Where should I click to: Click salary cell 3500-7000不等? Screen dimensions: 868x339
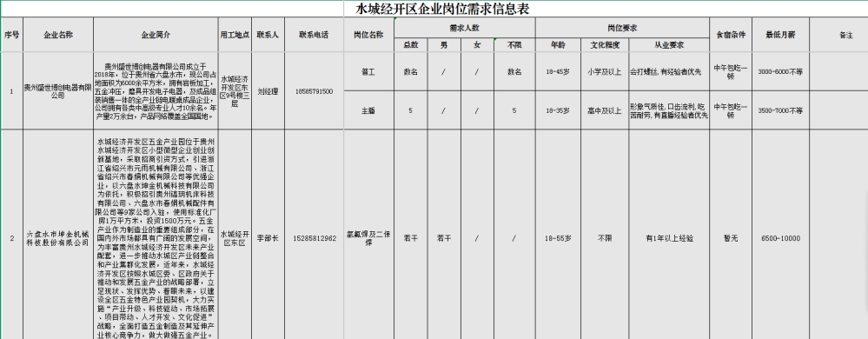pyautogui.click(x=780, y=110)
